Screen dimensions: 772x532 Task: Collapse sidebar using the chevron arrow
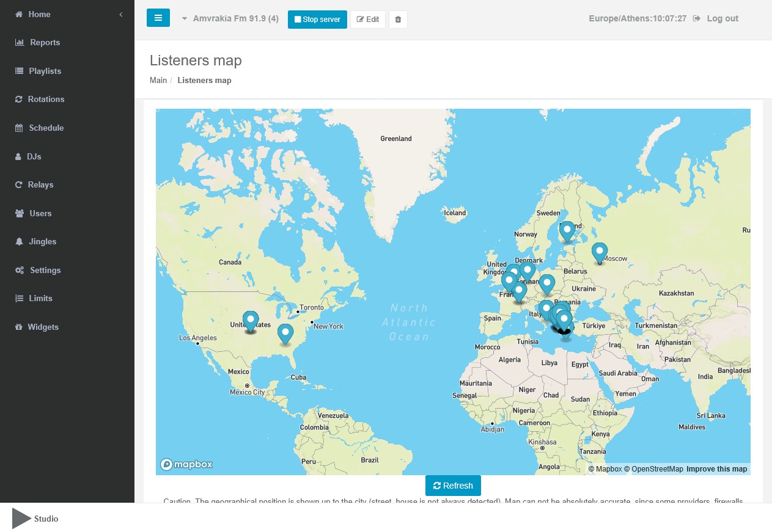(121, 14)
